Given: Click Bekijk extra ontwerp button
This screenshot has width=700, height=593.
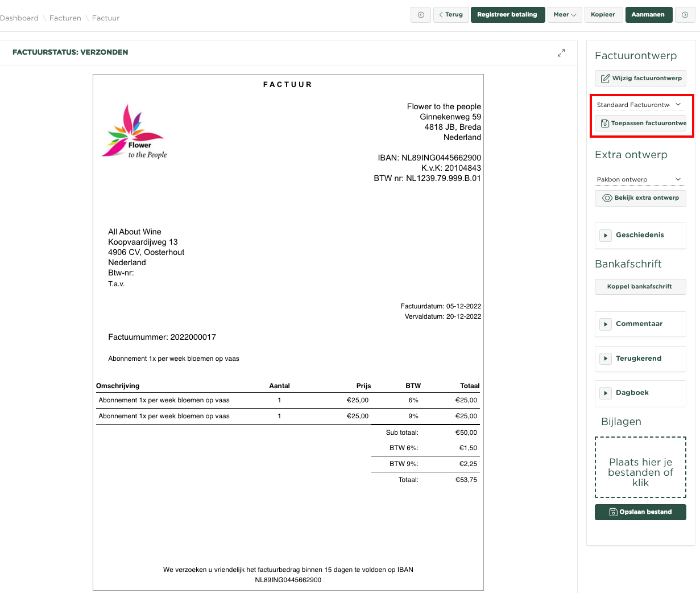Looking at the screenshot, I should (640, 198).
